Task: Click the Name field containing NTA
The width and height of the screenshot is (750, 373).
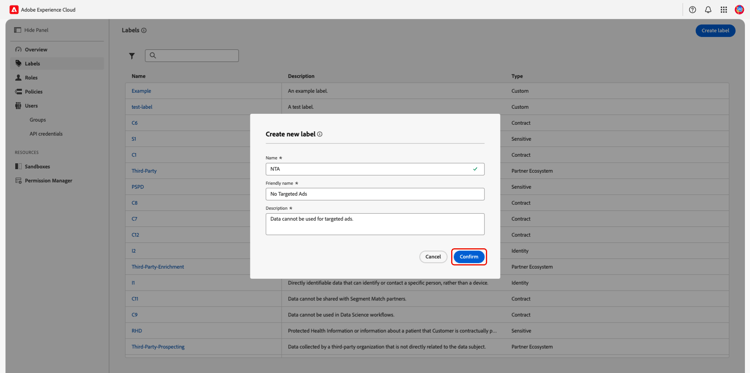Action: coord(375,169)
